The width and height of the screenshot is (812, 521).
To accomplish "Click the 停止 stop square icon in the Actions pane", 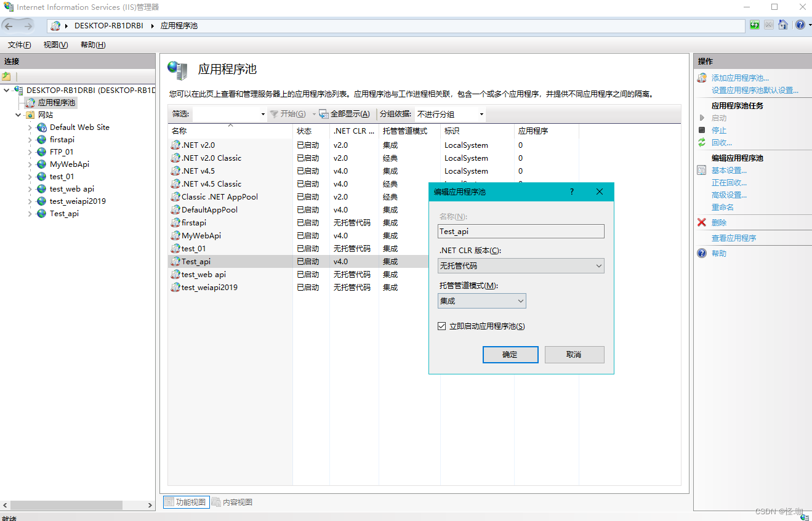I will pos(702,130).
